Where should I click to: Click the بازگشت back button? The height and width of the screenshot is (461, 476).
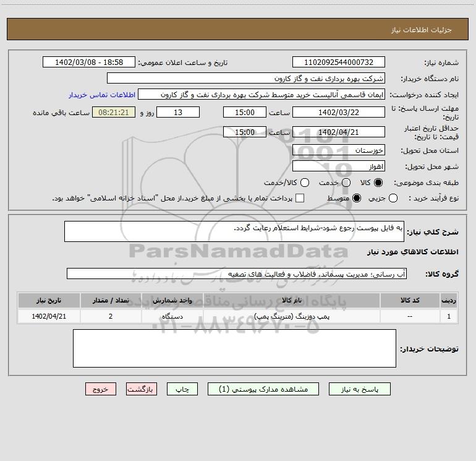click(x=142, y=389)
